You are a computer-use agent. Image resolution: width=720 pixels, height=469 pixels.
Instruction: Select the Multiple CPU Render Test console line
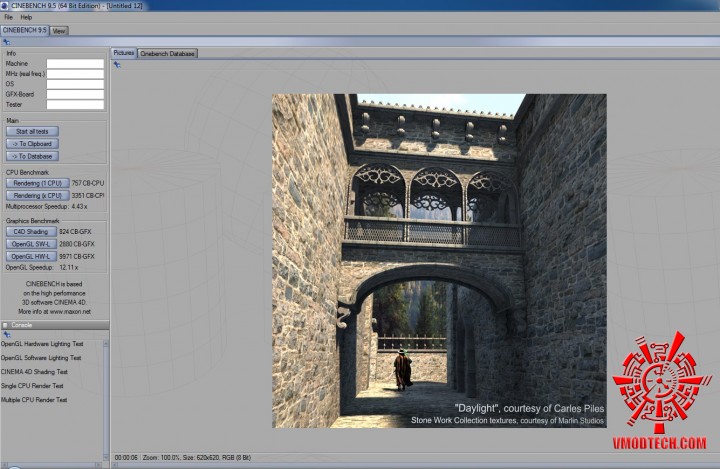[34, 400]
